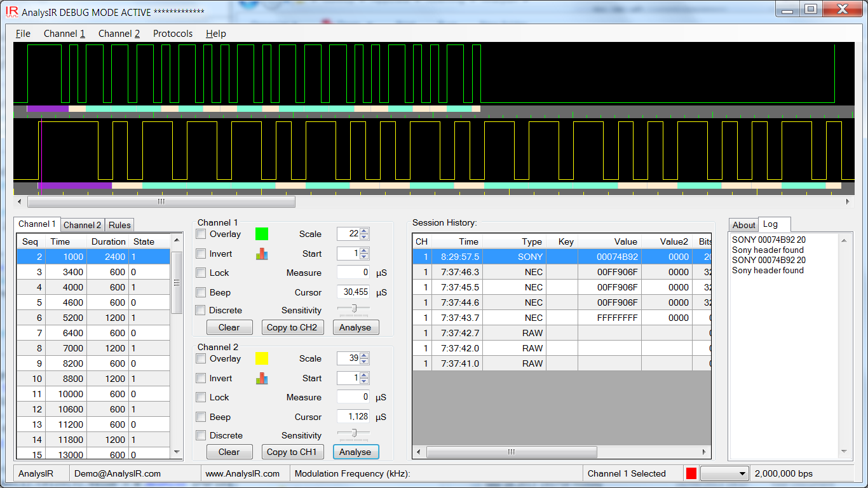Click Channel 2 histogram chart icon
This screenshot has width=868, height=488.
[262, 378]
